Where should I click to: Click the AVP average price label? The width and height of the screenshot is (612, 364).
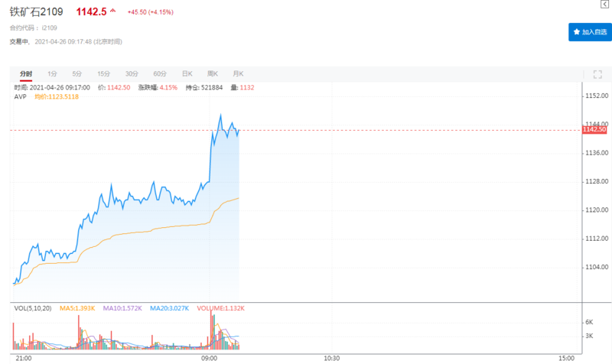coord(21,96)
